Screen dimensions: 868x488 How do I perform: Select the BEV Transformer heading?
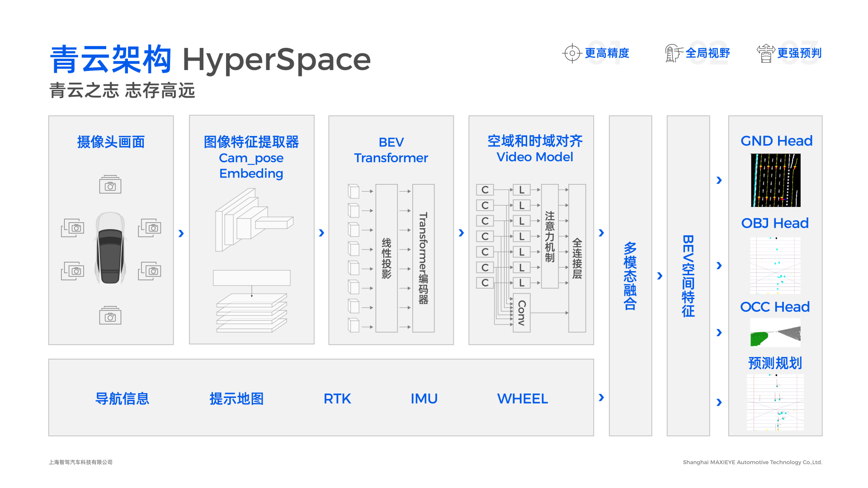pos(391,150)
